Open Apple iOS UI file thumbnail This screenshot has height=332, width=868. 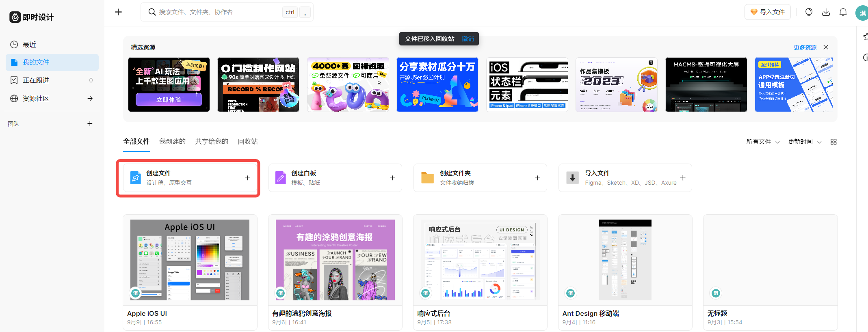pos(190,260)
